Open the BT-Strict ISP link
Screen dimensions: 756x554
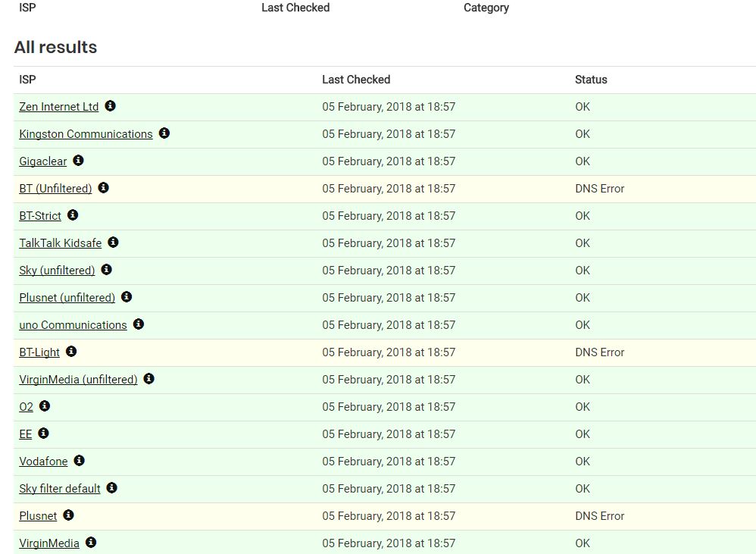(x=40, y=216)
